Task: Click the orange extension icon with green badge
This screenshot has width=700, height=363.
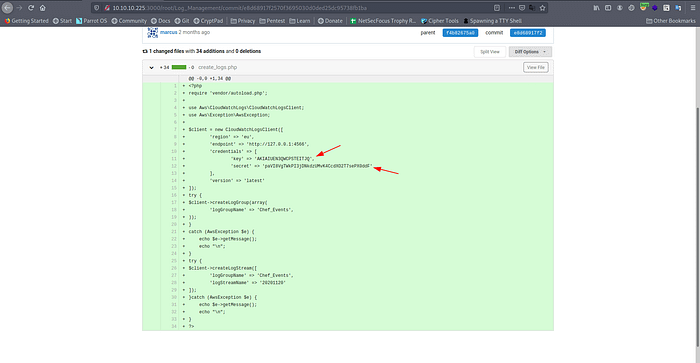Action: point(643,7)
